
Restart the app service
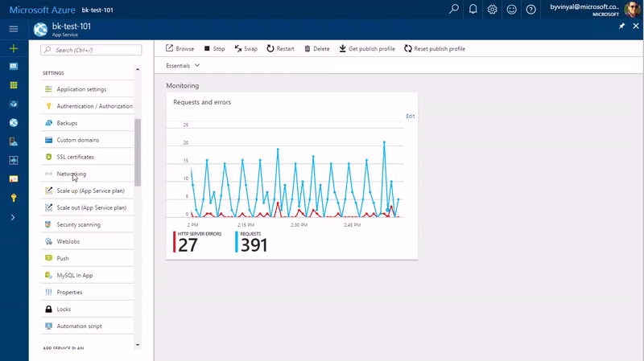[x=280, y=49]
